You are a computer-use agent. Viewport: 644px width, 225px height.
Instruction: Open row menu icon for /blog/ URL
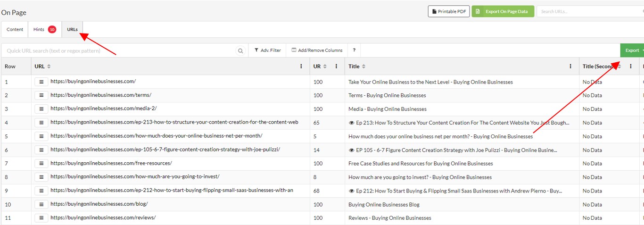point(41,205)
